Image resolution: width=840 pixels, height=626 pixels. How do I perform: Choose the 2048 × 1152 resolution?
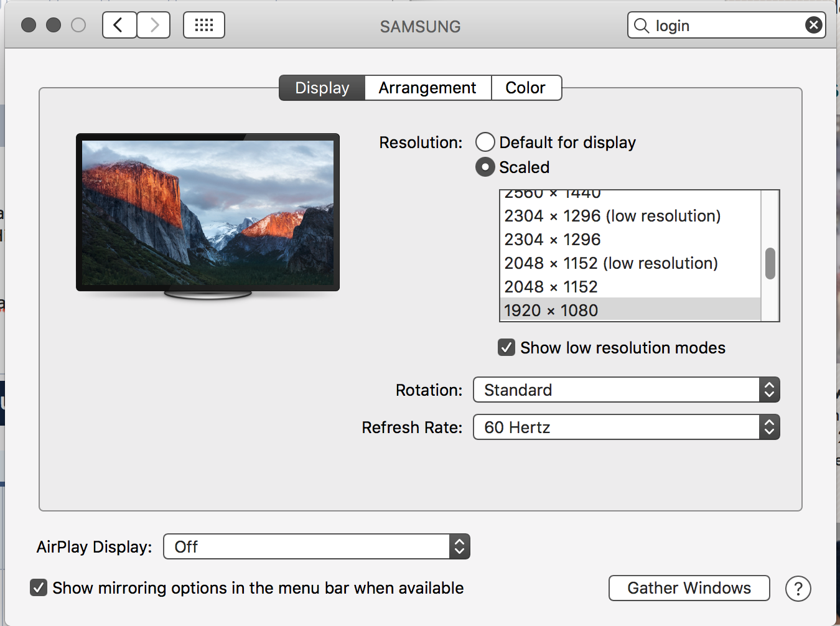[x=630, y=287]
